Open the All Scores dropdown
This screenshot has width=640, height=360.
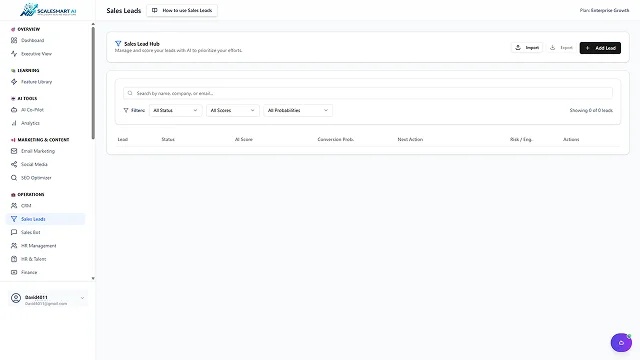233,110
